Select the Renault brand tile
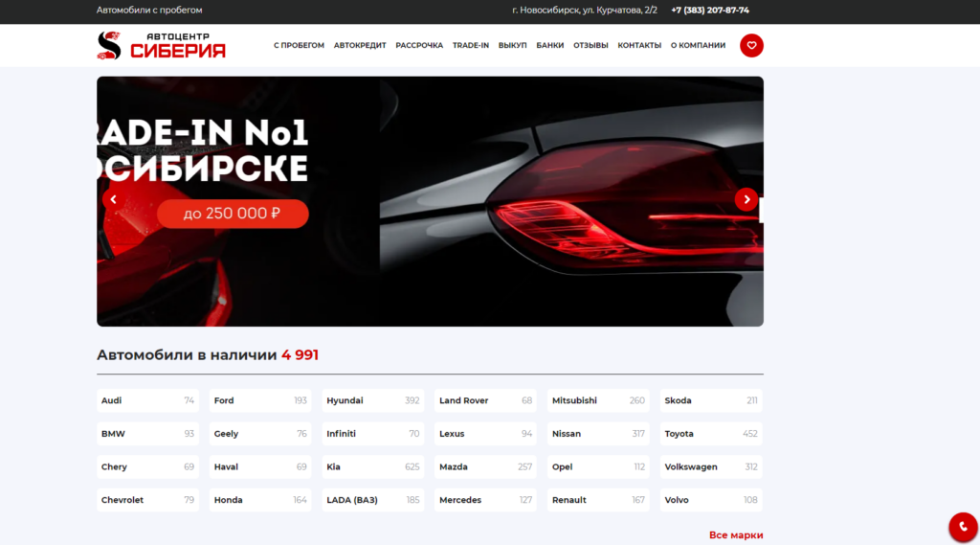 598,500
